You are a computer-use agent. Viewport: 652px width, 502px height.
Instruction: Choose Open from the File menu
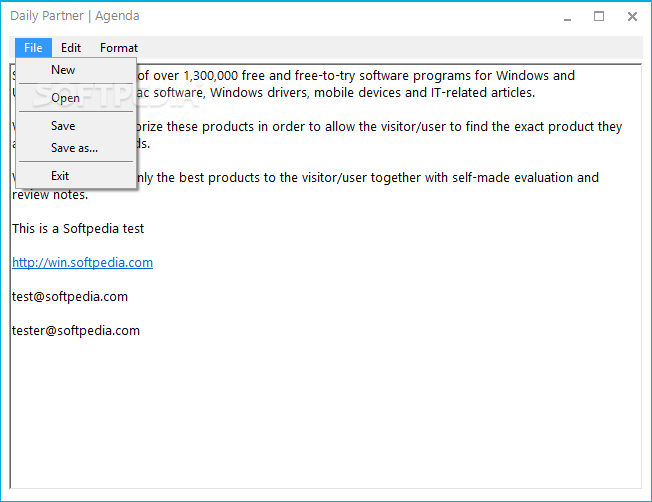click(x=76, y=98)
